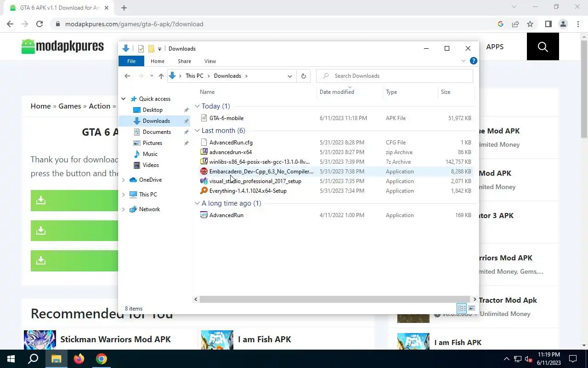Collapse the Last month file group
This screenshot has width=588, height=368.
coord(197,131)
